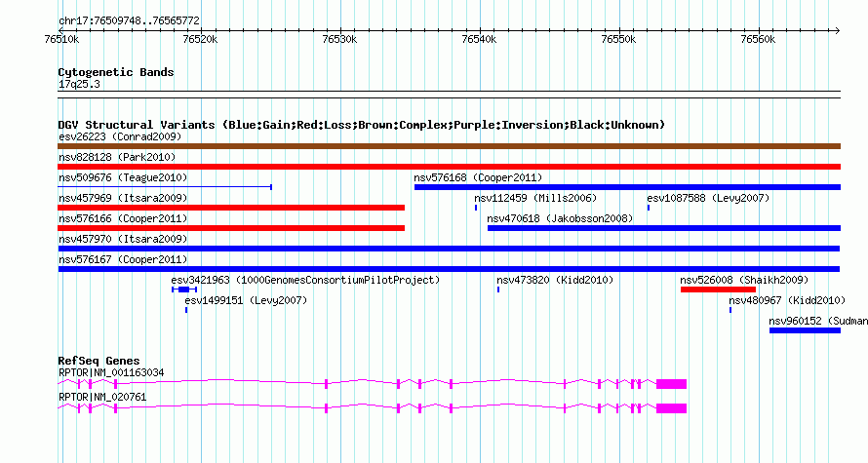Select last large exon of RPTOR NM_001163034

[x=672, y=384]
